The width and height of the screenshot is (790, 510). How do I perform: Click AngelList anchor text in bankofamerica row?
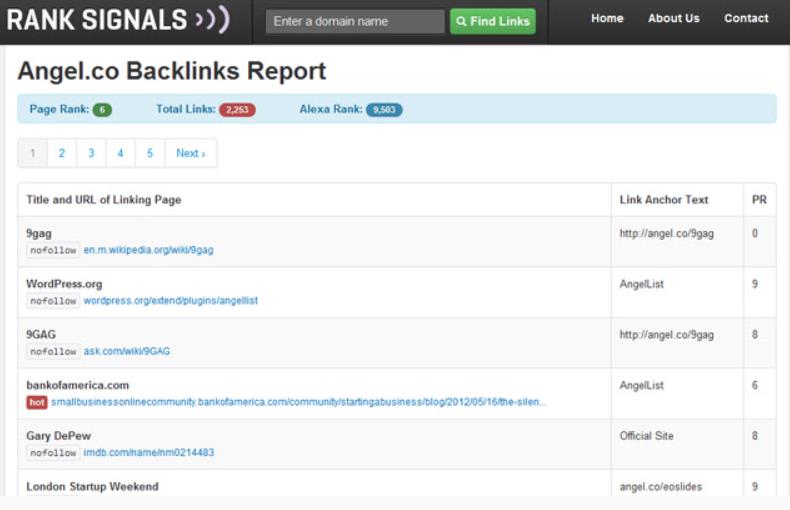pyautogui.click(x=641, y=386)
